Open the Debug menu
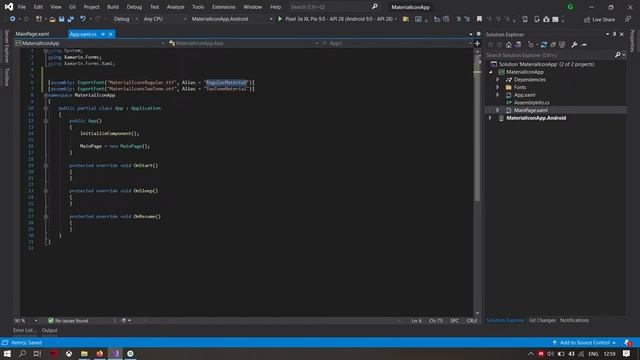 tap(134, 7)
